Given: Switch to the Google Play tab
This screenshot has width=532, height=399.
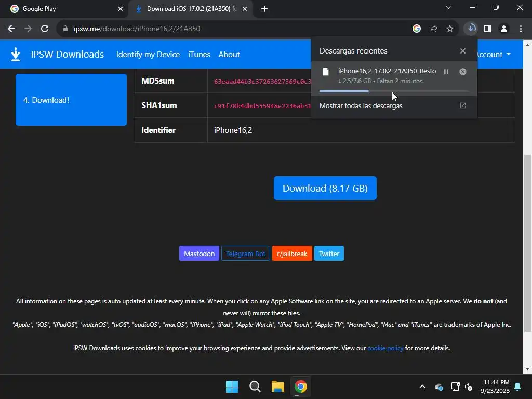Looking at the screenshot, I should click(x=64, y=9).
